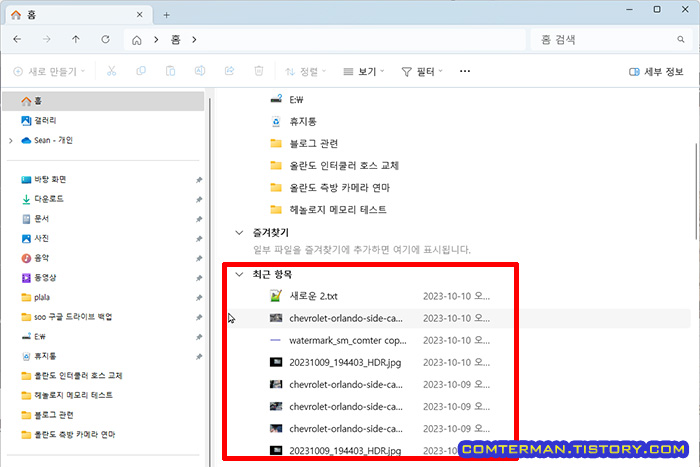Open 올란도 인터쿨러 호스 교체 in main pane

click(x=334, y=166)
